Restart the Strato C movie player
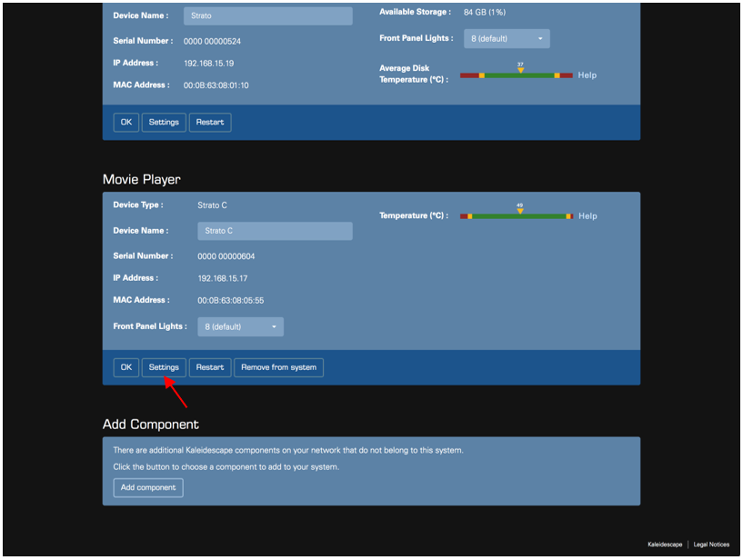The width and height of the screenshot is (743, 560). (x=210, y=367)
